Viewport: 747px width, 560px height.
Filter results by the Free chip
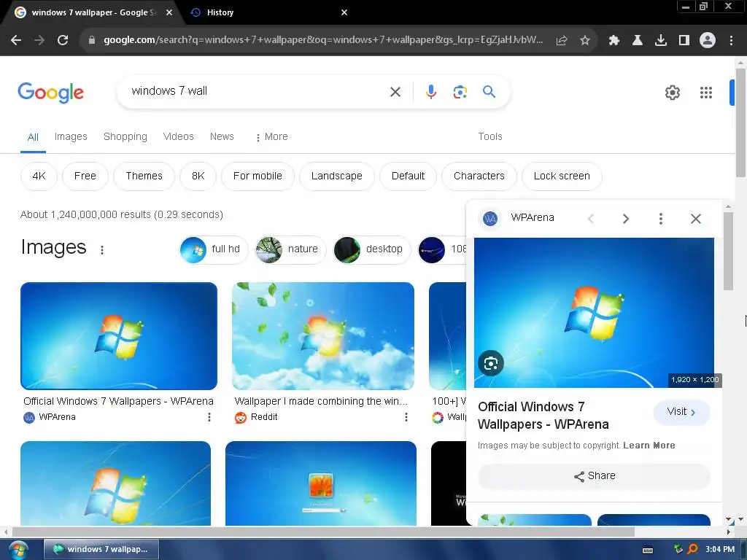pyautogui.click(x=85, y=176)
